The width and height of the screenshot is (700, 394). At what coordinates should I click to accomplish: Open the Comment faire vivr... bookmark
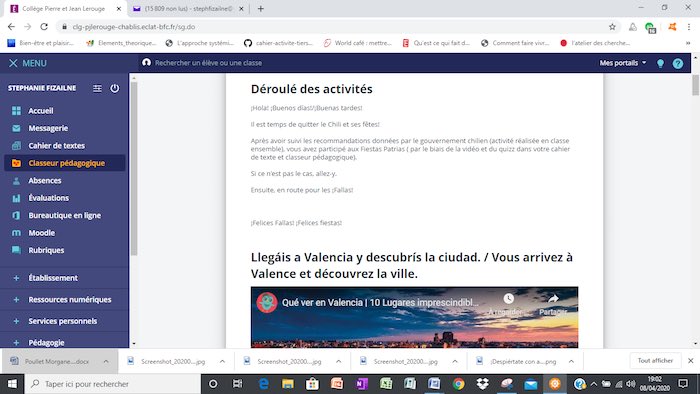click(515, 43)
